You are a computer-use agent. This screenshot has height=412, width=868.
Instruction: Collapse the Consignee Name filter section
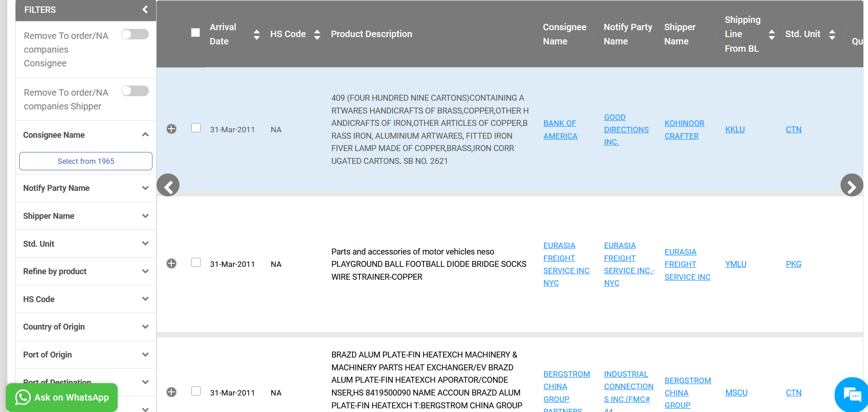[145, 135]
